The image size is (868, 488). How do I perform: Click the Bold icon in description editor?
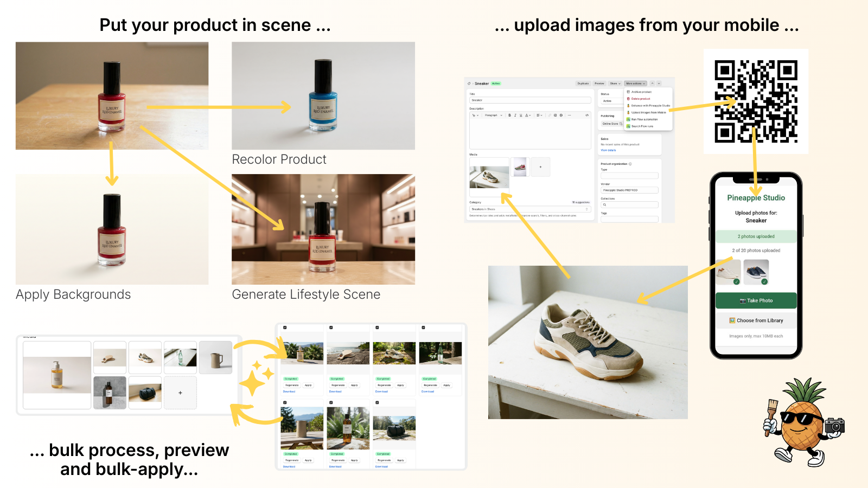pos(509,115)
